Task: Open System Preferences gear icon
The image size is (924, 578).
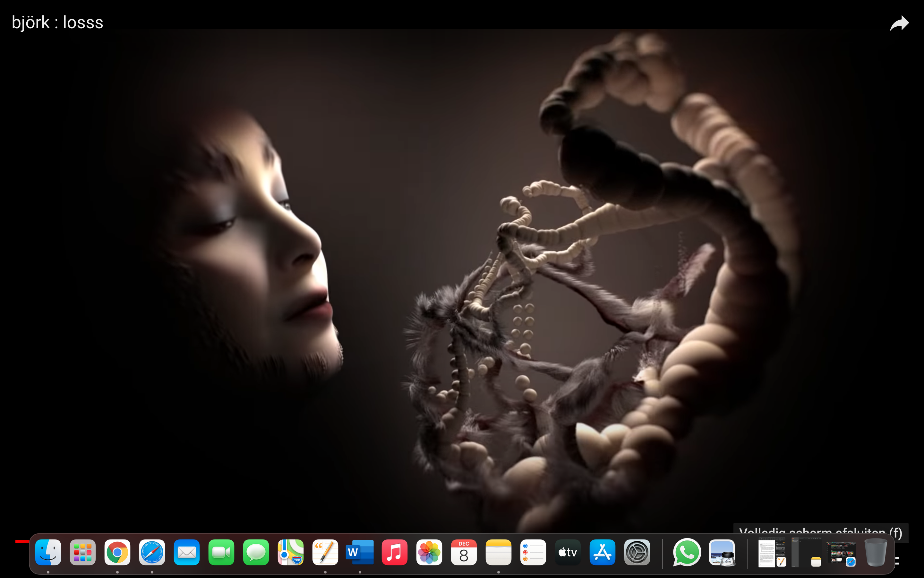Action: pyautogui.click(x=637, y=552)
